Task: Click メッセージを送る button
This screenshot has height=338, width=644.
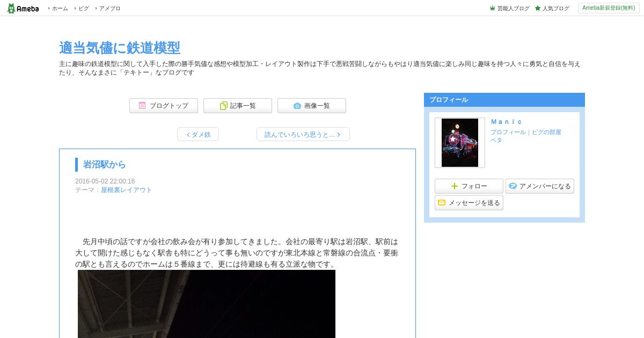Action: [x=469, y=203]
